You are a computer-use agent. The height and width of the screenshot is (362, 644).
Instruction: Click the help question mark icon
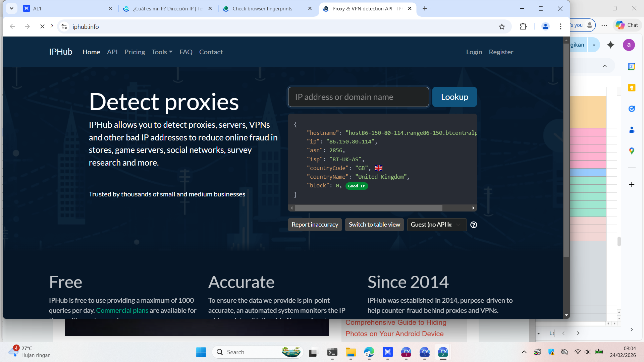(x=474, y=225)
